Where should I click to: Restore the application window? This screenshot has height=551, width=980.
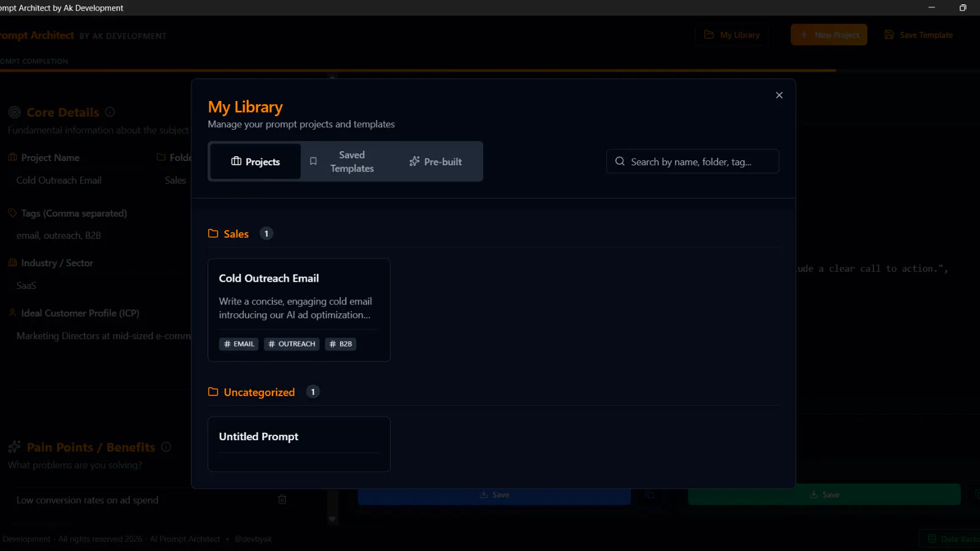pyautogui.click(x=963, y=7)
